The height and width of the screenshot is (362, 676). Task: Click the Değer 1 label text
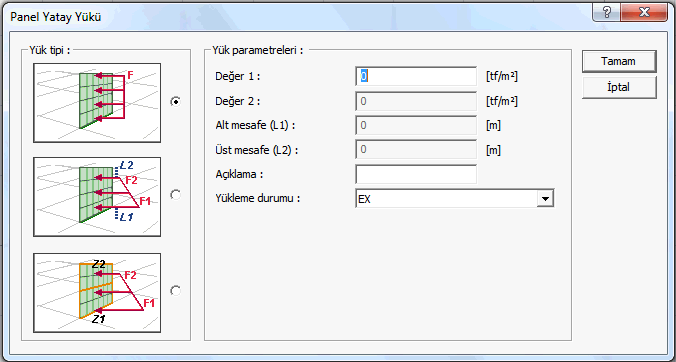(238, 77)
